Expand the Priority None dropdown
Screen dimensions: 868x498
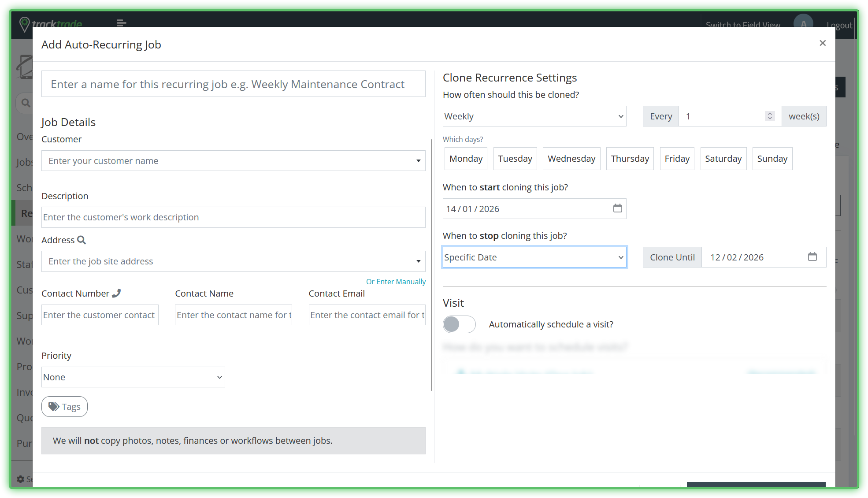click(133, 377)
